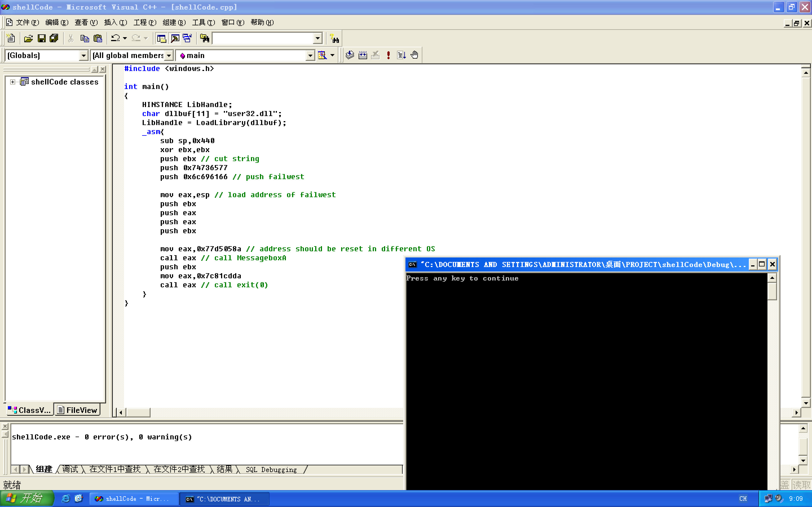Open the 组建(B) build menu
This screenshot has height=507, width=812.
(x=174, y=23)
